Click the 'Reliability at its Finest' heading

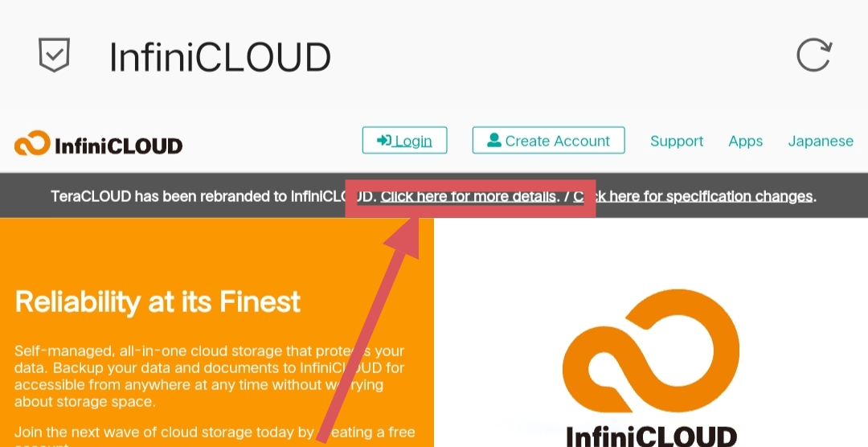pos(158,302)
